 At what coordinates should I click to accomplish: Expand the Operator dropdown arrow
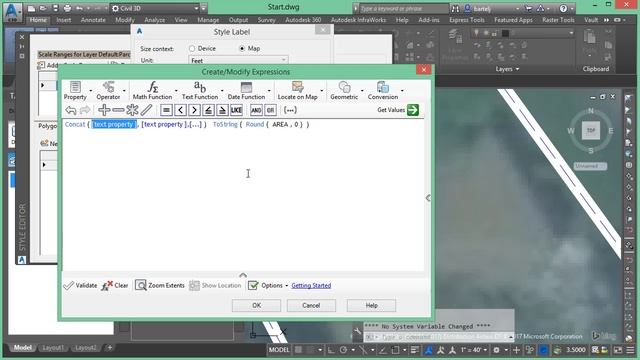124,91
